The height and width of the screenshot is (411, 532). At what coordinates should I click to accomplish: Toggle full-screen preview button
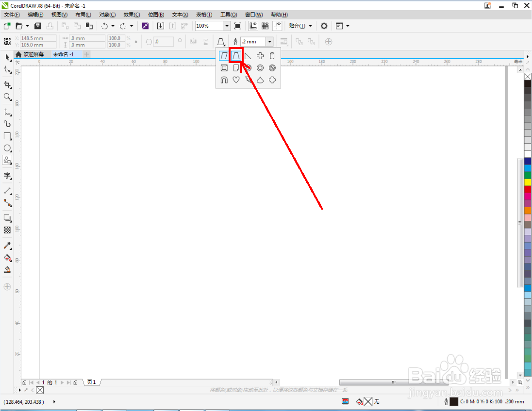tap(238, 26)
